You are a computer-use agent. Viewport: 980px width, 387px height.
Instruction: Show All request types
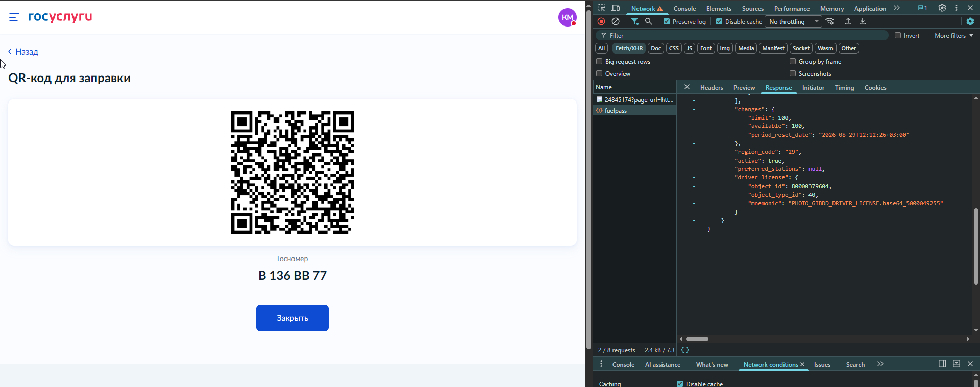pyautogui.click(x=602, y=48)
